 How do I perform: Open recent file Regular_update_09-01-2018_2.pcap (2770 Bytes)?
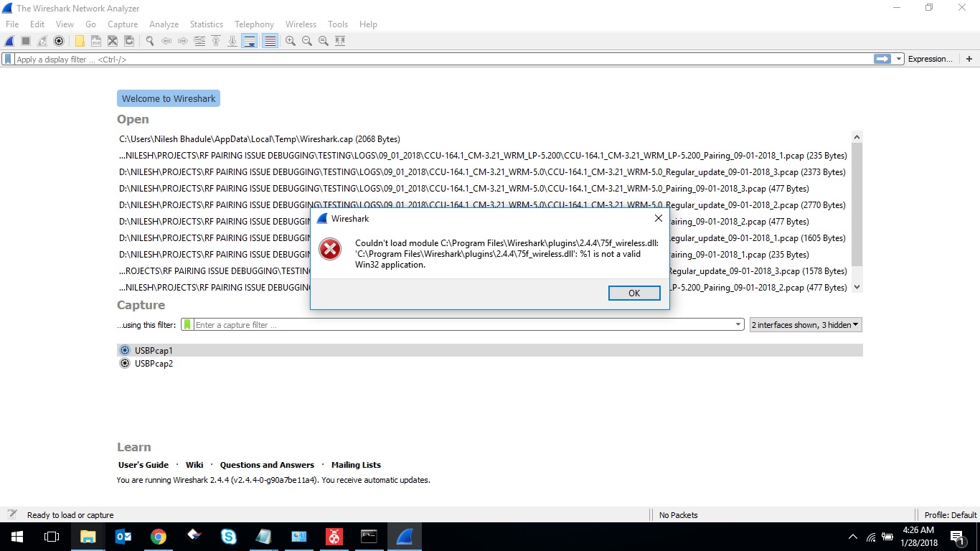(482, 205)
